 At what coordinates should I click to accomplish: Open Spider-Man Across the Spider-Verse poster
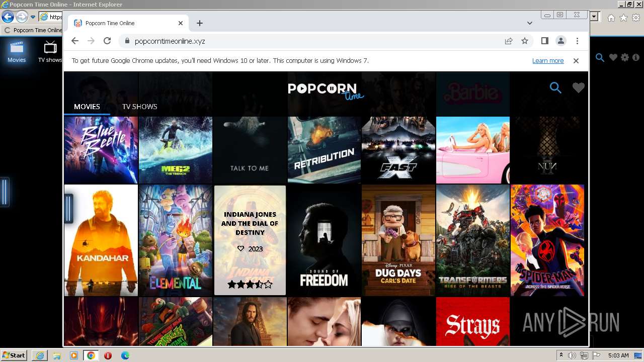[x=547, y=240]
